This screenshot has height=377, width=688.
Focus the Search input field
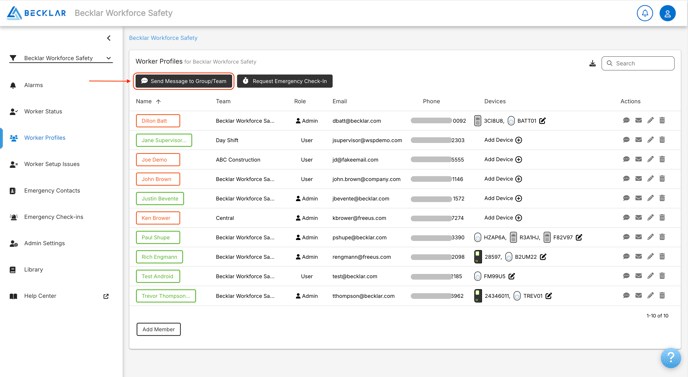(638, 64)
